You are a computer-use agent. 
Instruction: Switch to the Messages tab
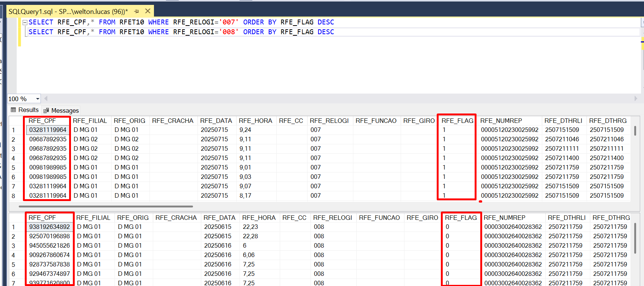(x=61, y=110)
